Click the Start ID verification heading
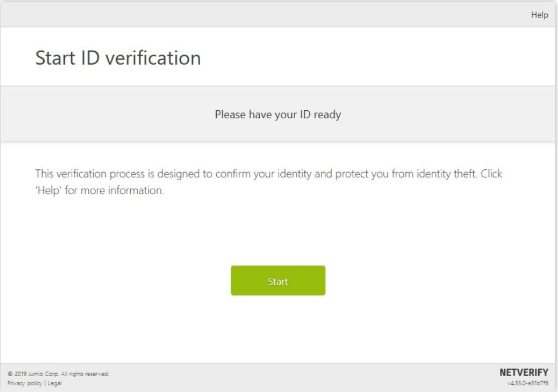The height and width of the screenshot is (392, 558). point(118,58)
